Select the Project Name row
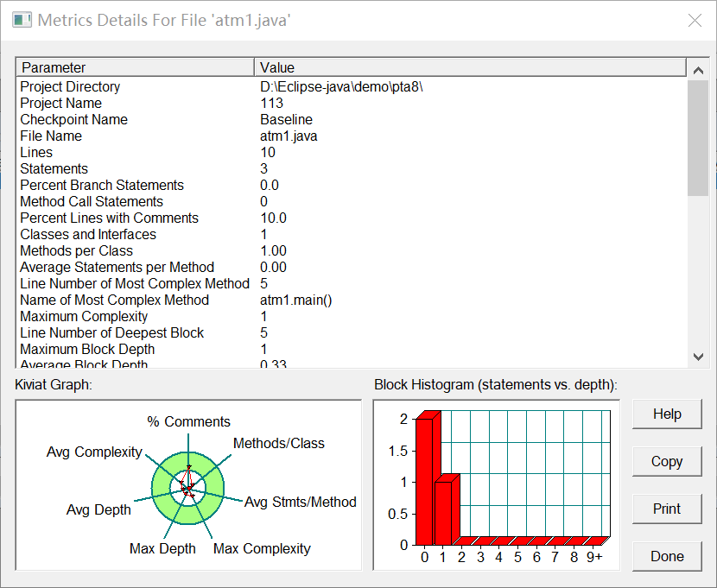The height and width of the screenshot is (588, 717). pyautogui.click(x=352, y=104)
